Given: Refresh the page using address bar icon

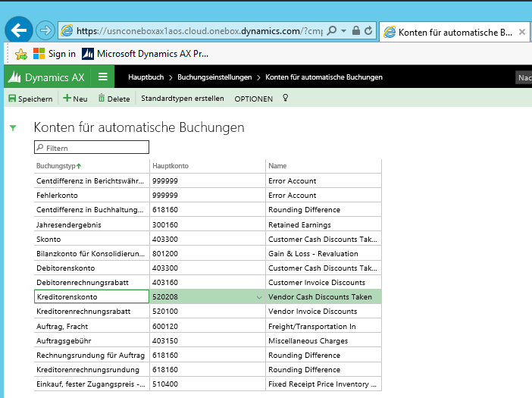Looking at the screenshot, I should point(368,31).
